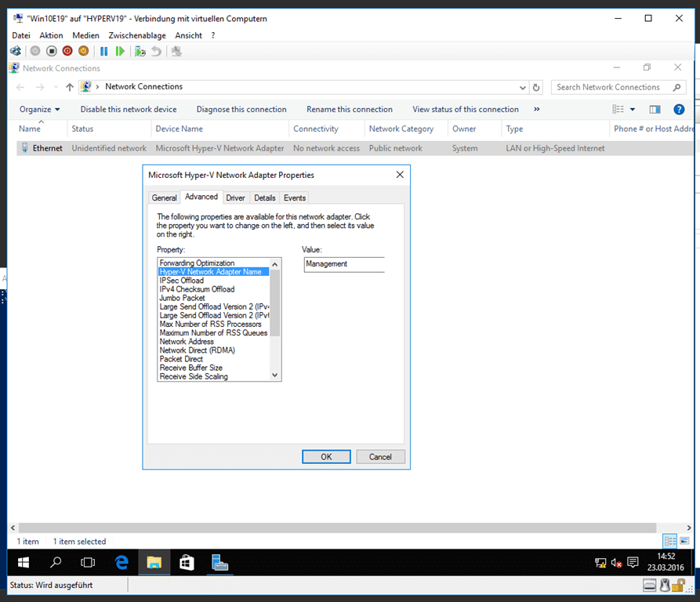Click the muted volume tray icon
Image resolution: width=700 pixels, height=602 pixels.
[x=617, y=563]
